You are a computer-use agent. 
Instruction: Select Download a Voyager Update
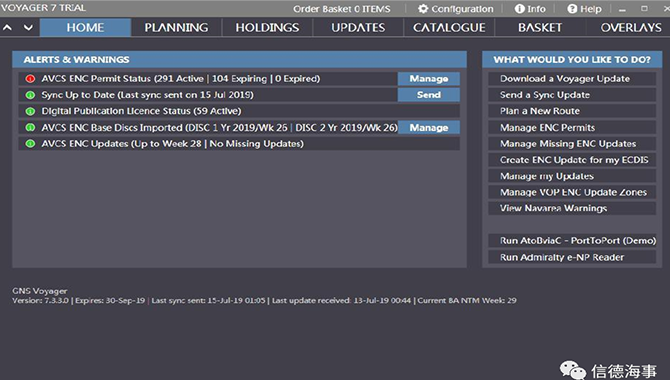572,79
